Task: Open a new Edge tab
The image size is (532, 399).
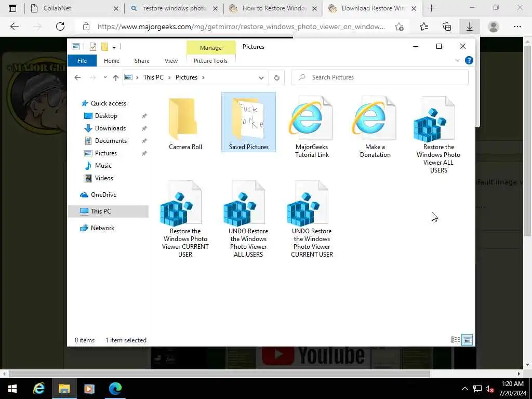Action: pyautogui.click(x=431, y=8)
